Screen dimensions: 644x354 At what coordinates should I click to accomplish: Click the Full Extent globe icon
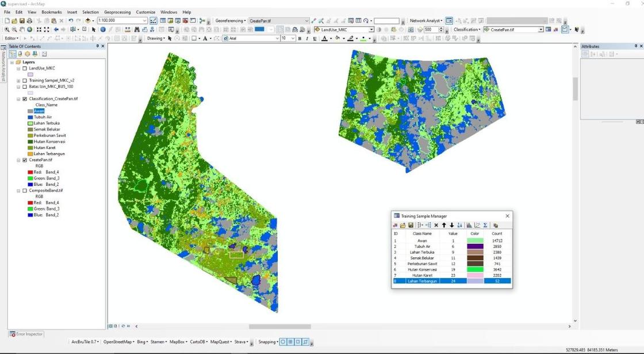click(29, 29)
